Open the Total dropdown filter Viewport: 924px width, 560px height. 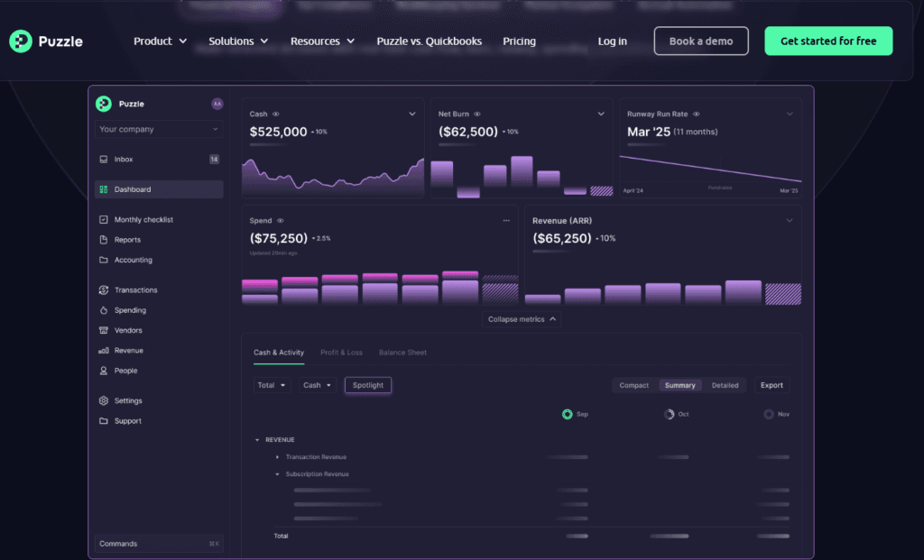pos(272,385)
